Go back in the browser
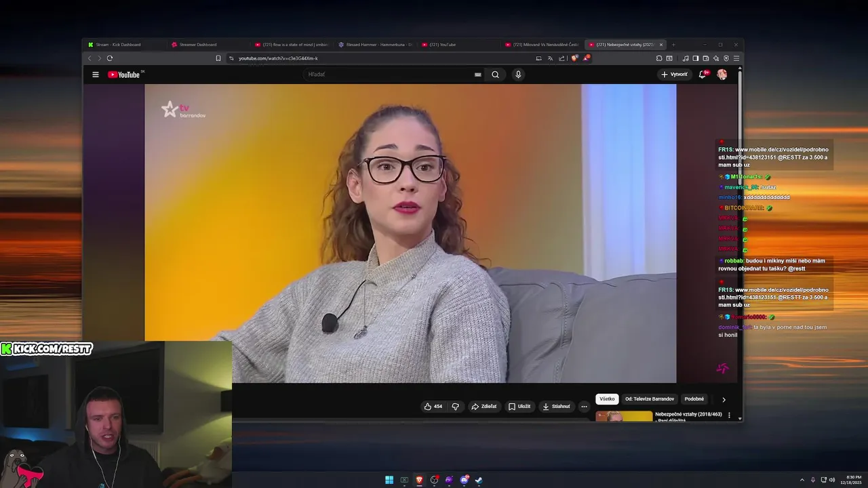868x488 pixels. [90, 58]
